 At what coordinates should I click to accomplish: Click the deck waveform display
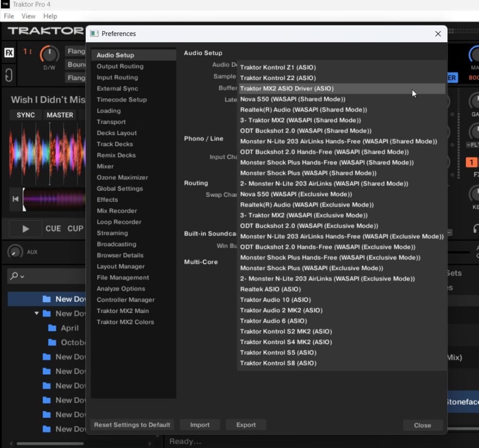(x=47, y=153)
